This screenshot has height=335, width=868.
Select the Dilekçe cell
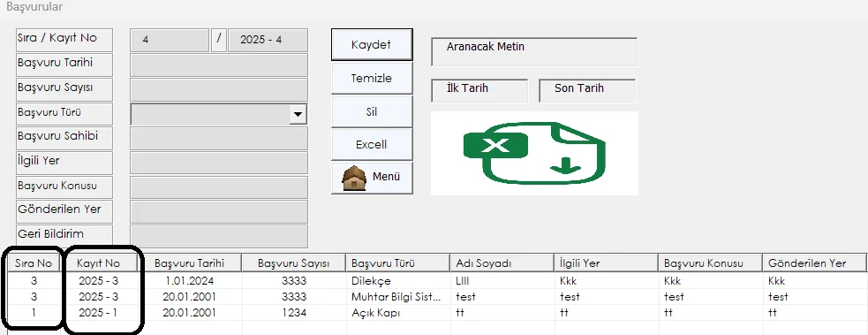point(398,281)
